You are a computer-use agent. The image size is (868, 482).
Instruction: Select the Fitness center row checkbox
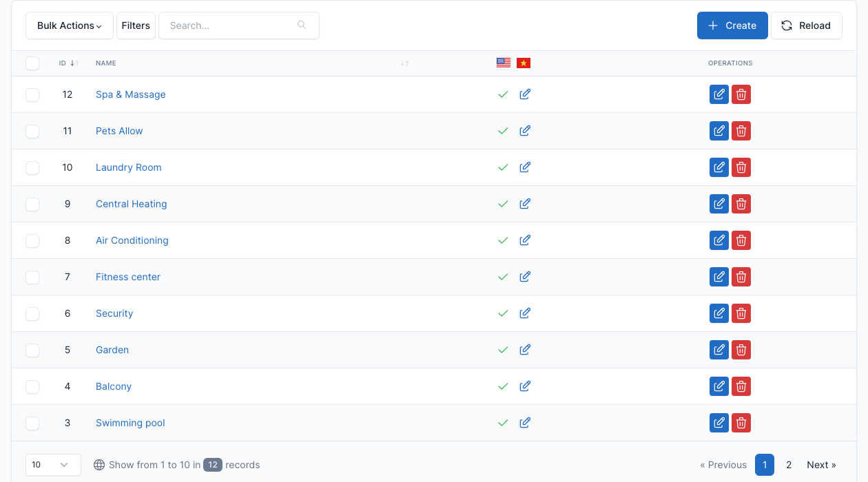32,277
